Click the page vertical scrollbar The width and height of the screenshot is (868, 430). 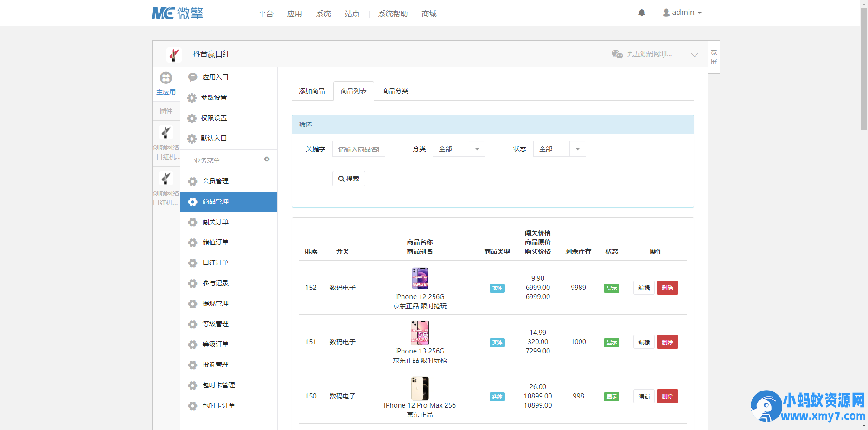point(864,70)
